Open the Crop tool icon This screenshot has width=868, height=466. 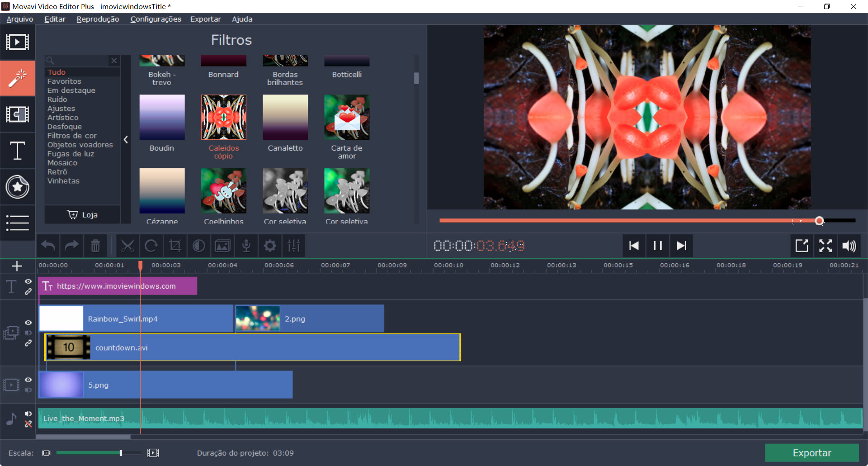[175, 246]
